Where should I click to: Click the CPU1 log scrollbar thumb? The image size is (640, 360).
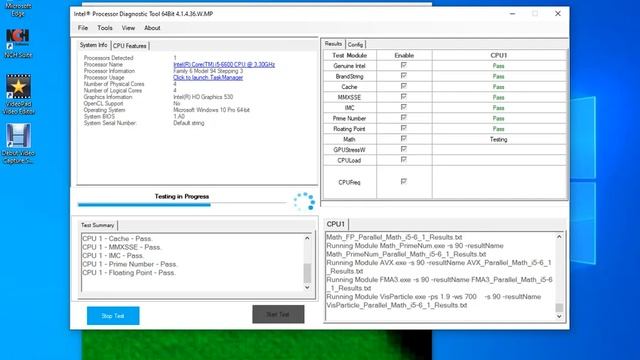pos(559,308)
